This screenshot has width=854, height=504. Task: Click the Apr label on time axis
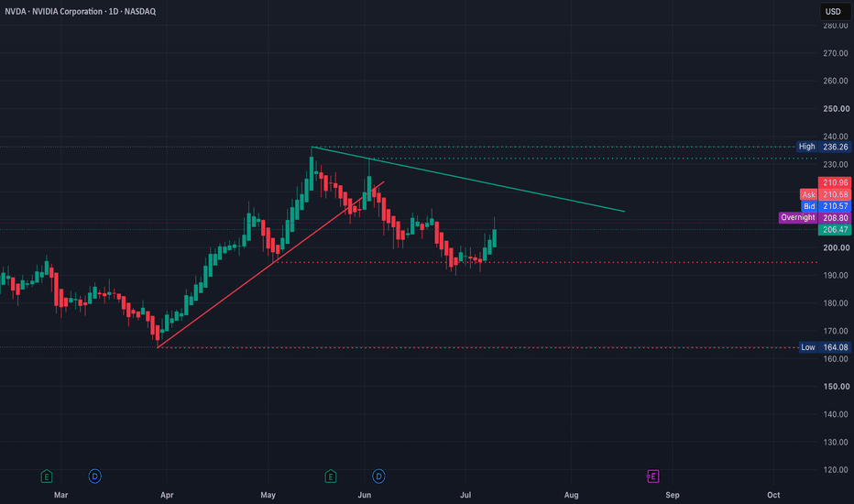click(x=167, y=495)
